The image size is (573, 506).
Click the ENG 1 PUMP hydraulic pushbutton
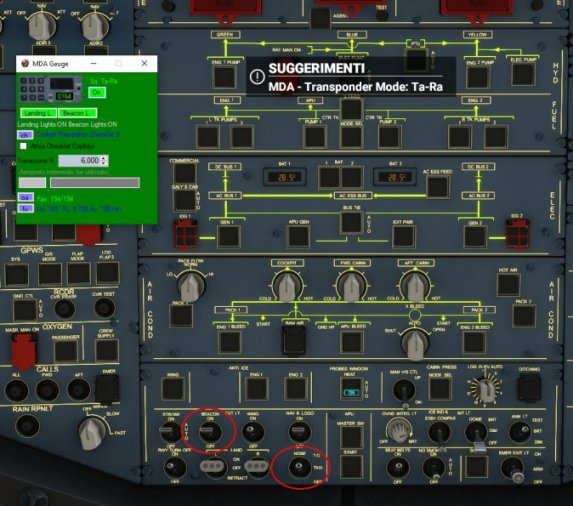coord(224,77)
